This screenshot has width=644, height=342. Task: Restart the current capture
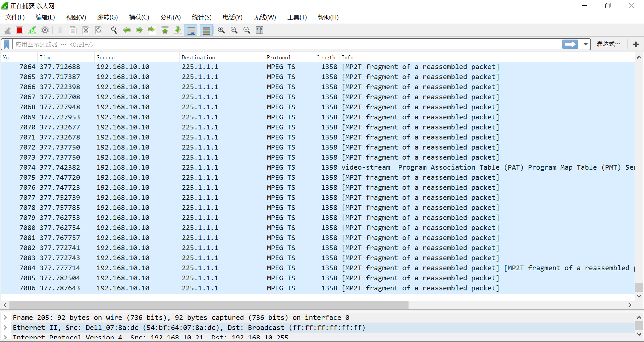tap(32, 31)
